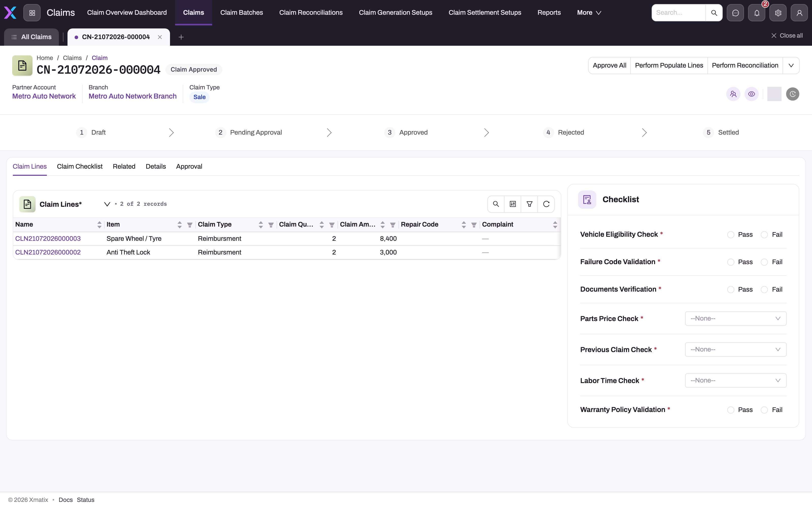The width and height of the screenshot is (812, 508).
Task: Sort by Name column arrows
Action: 99,225
